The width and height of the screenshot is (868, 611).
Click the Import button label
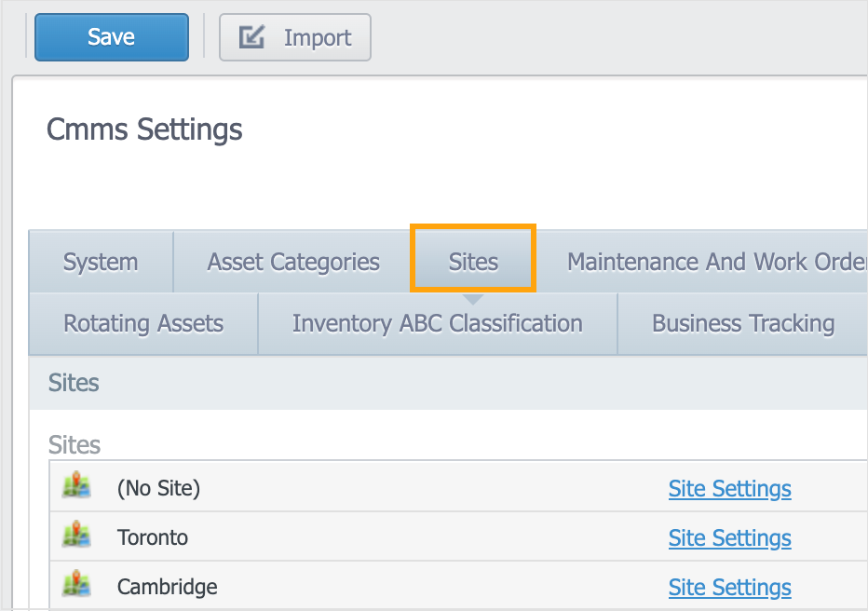point(317,38)
